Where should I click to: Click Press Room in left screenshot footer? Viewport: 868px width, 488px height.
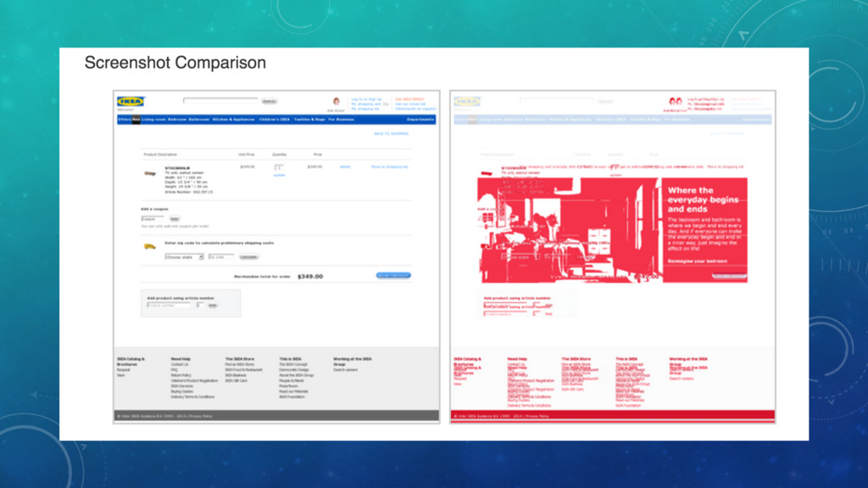point(288,386)
